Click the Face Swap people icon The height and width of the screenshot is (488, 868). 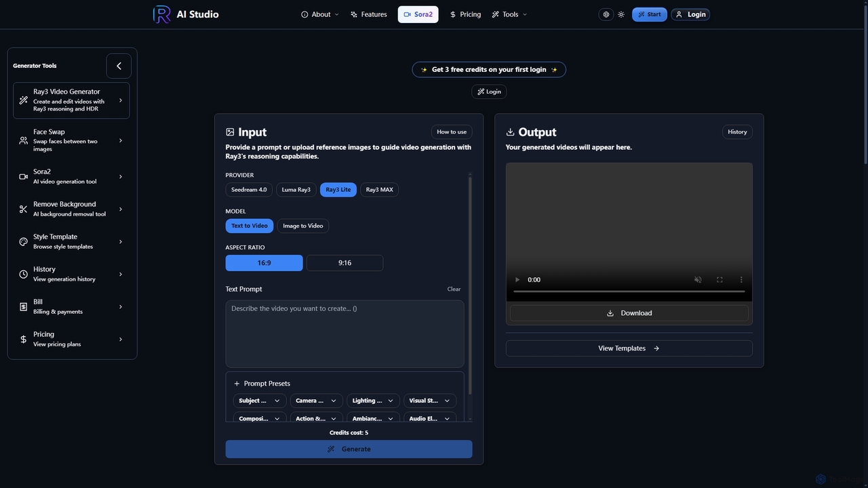[x=24, y=140]
